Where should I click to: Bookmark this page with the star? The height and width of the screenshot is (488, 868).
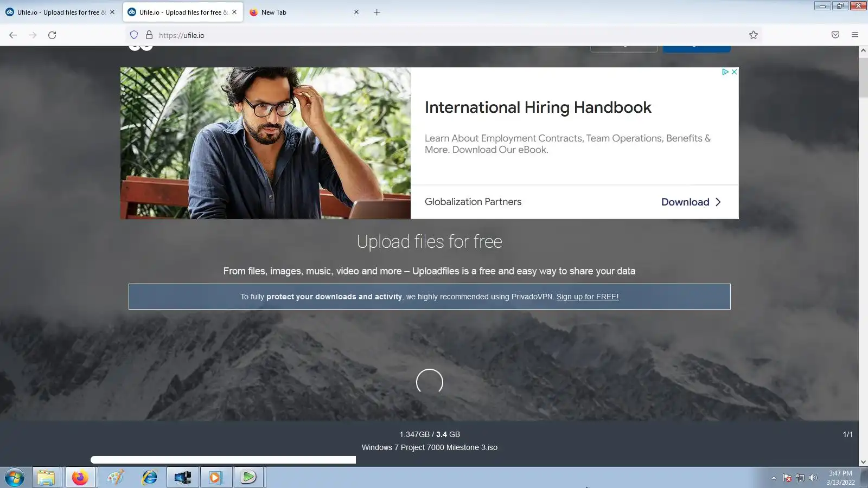point(754,35)
